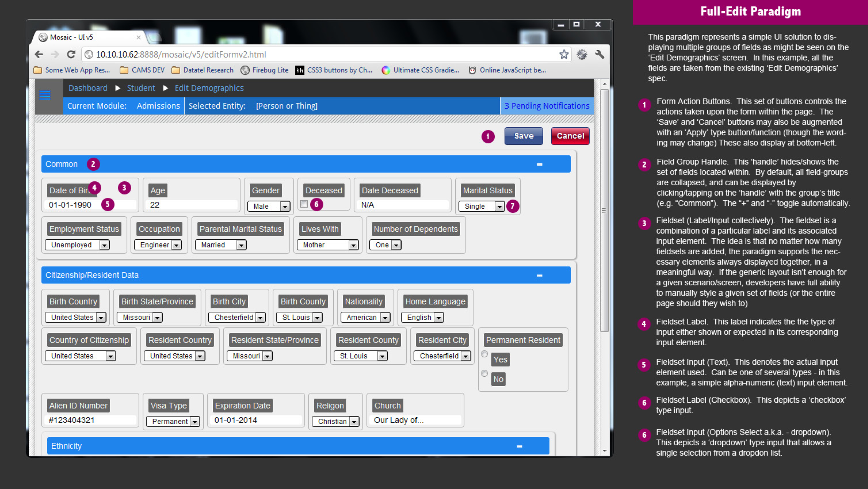Collapse the Citizenship/Resident Data group

(539, 275)
